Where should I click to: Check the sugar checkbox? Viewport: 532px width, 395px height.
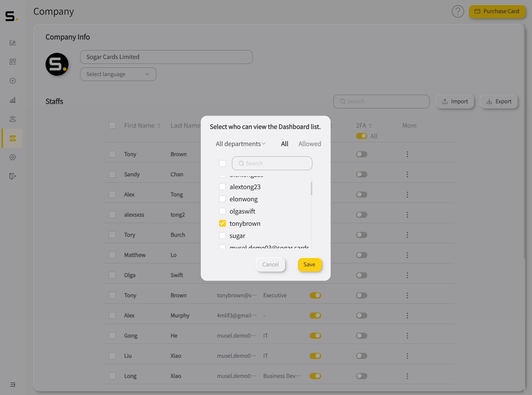222,236
